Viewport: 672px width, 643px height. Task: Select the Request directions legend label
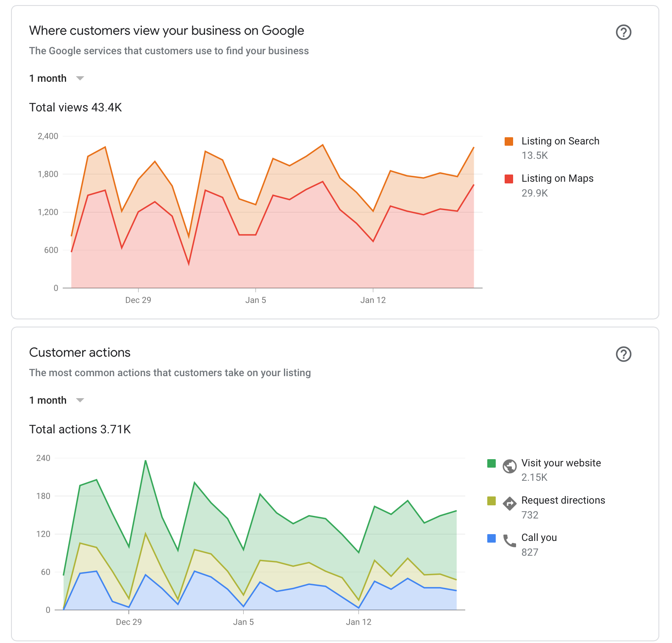pos(563,500)
